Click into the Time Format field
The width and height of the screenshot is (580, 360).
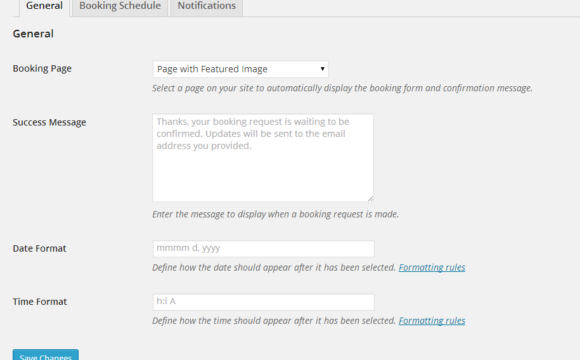tap(263, 302)
